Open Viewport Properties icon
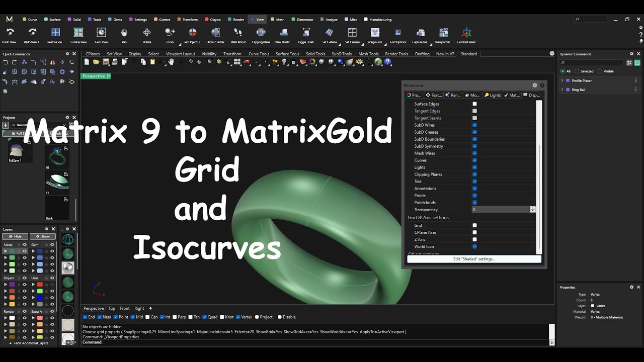644x362 pixels. pyautogui.click(x=444, y=32)
